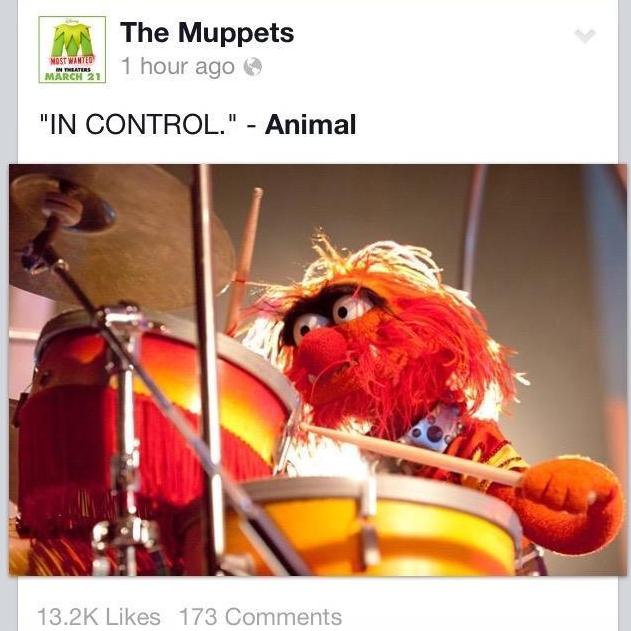631x631 pixels.
Task: Click the public globe privacy icon
Action: click(x=253, y=67)
